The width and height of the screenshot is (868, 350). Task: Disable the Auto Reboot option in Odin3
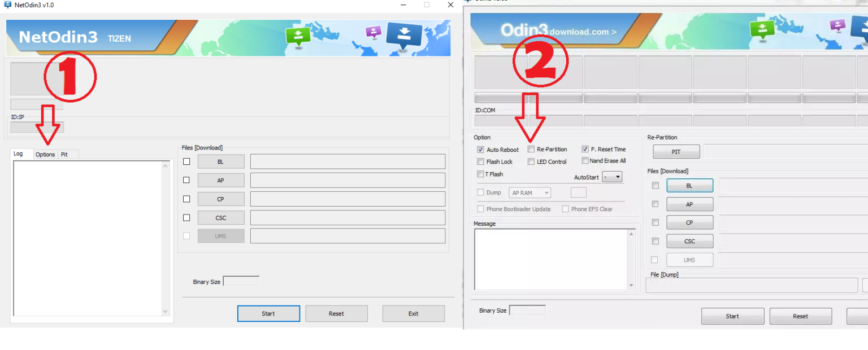pos(480,150)
